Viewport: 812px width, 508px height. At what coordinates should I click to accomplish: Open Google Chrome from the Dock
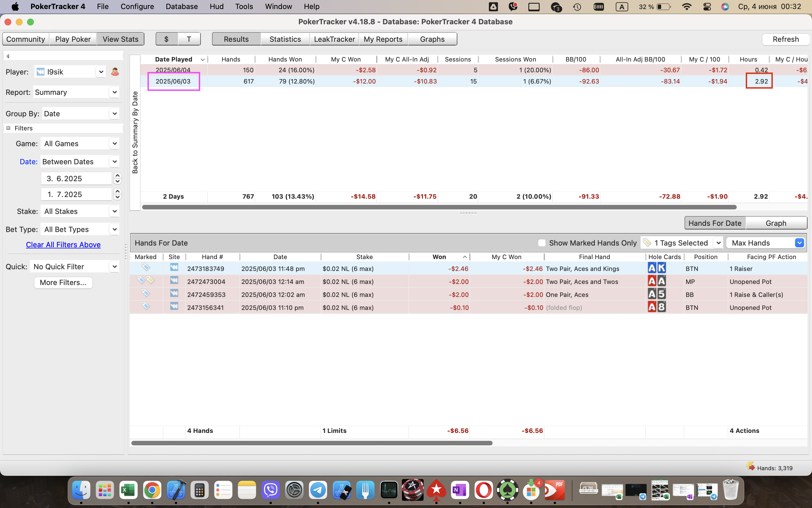pyautogui.click(x=152, y=491)
